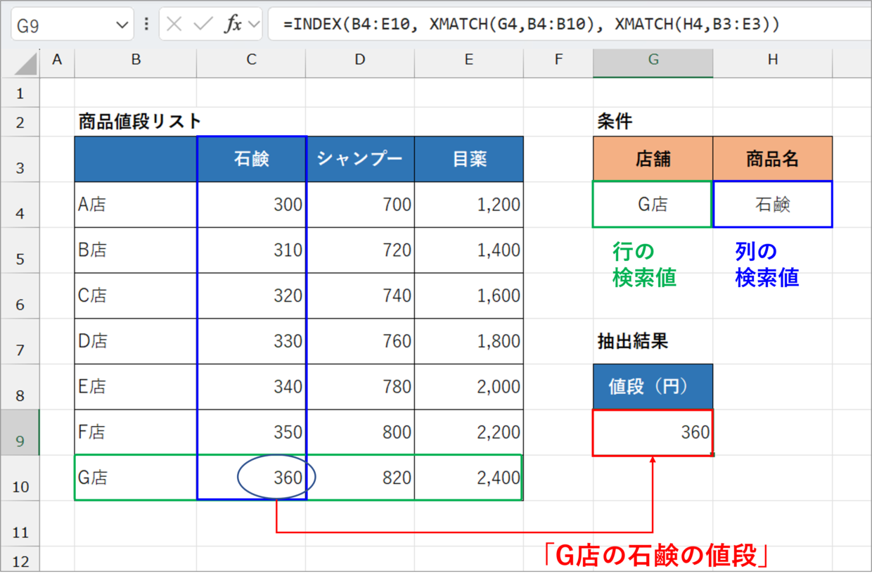Select row 4 header
The height and width of the screenshot is (588, 872).
click(x=20, y=212)
